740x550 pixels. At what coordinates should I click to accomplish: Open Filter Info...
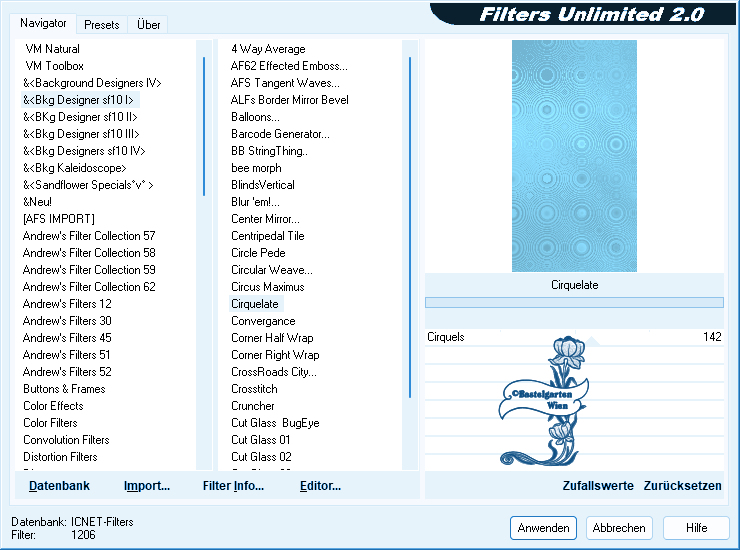pyautogui.click(x=233, y=486)
